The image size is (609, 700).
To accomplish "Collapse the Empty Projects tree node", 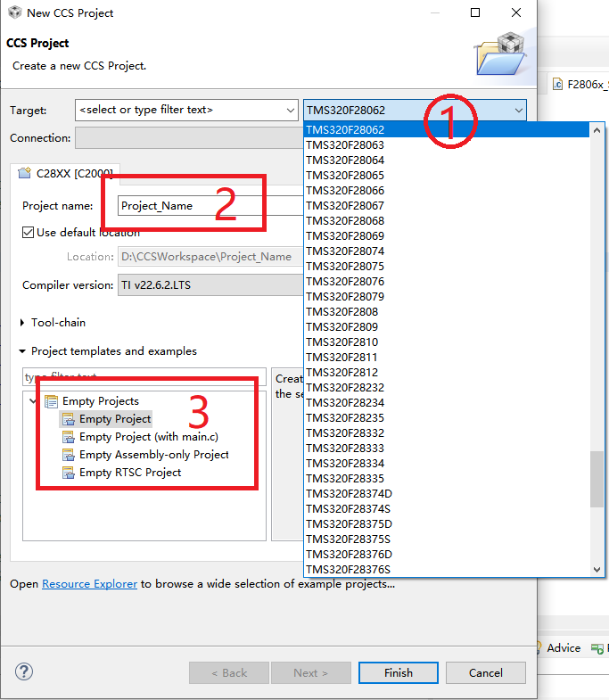I will pos(33,401).
